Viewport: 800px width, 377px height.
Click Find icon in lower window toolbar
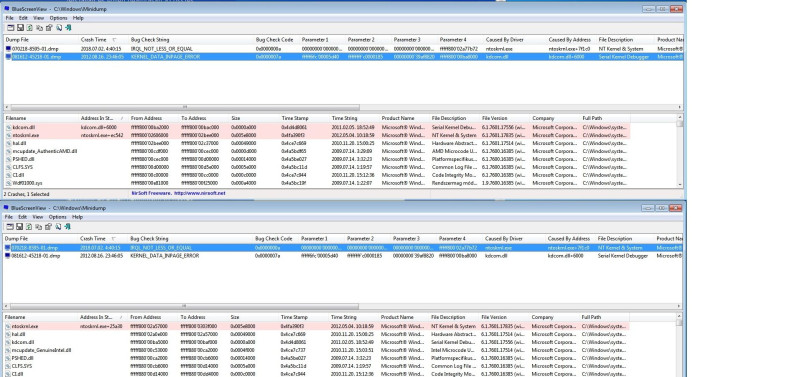click(58, 227)
